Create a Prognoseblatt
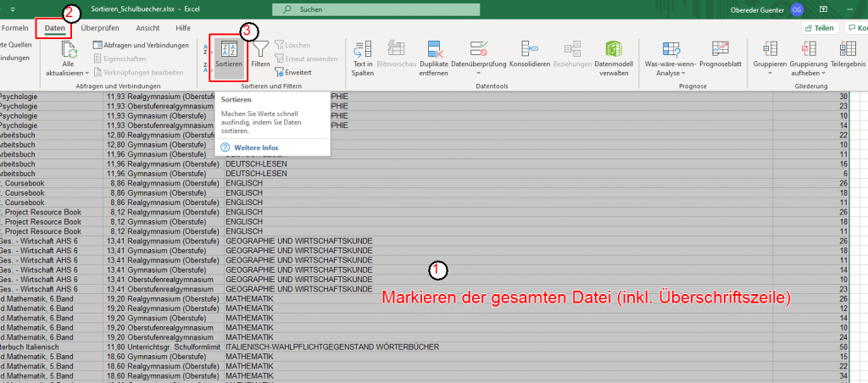 point(721,53)
